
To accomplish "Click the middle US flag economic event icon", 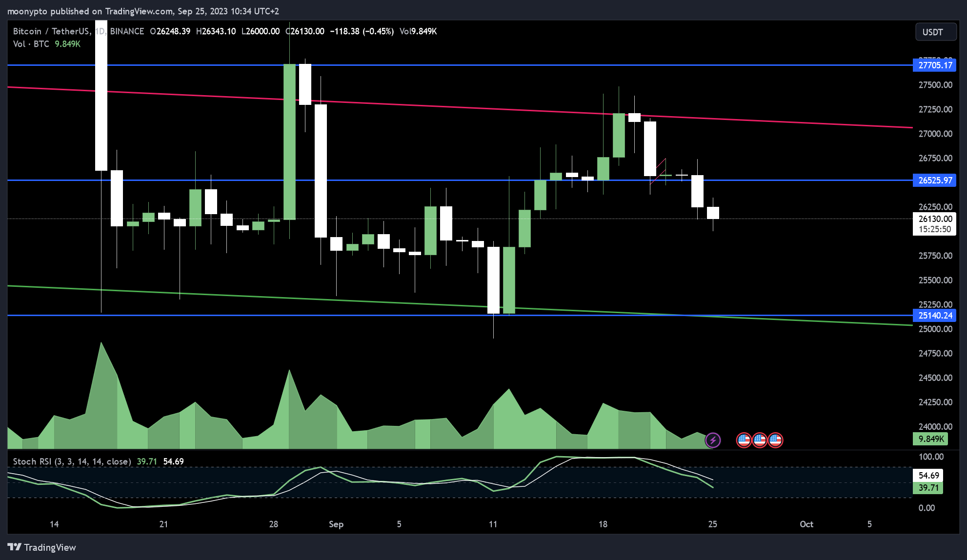I will (759, 440).
